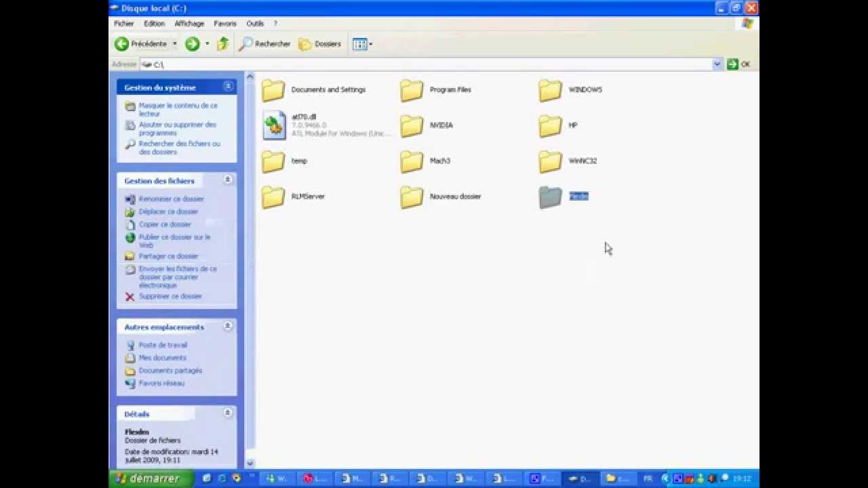Viewport: 868px width, 488px height.
Task: Select the atl70.dll file icon
Action: pyautogui.click(x=274, y=125)
